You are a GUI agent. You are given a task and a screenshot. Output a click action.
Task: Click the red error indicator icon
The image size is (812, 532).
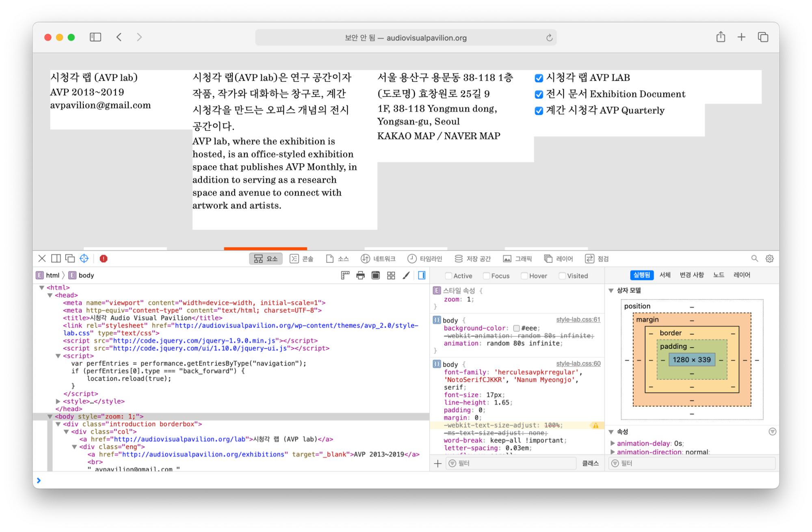click(104, 259)
